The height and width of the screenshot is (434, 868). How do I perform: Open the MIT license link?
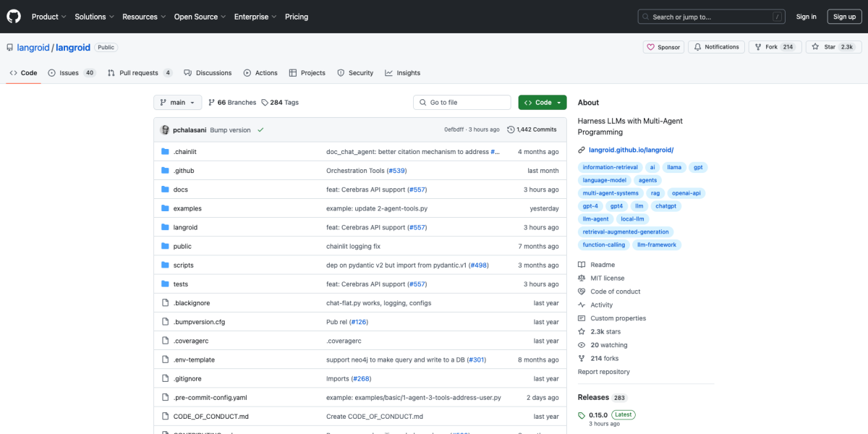tap(607, 278)
